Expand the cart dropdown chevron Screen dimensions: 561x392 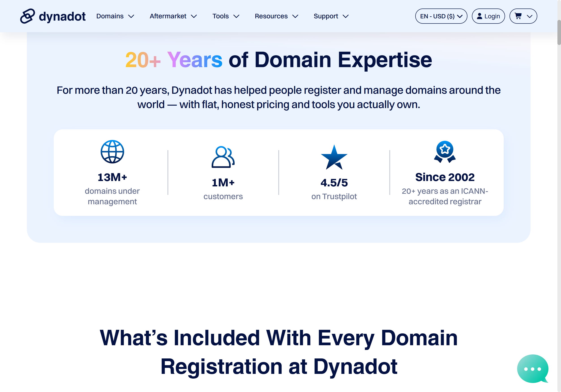tap(529, 16)
